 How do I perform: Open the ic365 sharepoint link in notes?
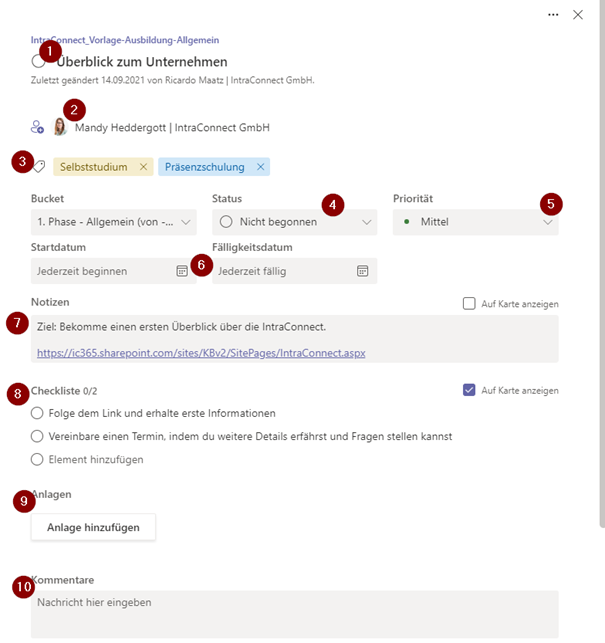click(201, 353)
